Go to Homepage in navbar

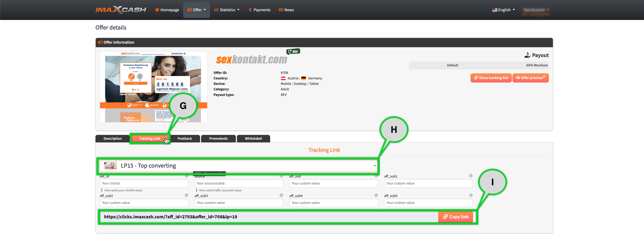click(x=167, y=10)
